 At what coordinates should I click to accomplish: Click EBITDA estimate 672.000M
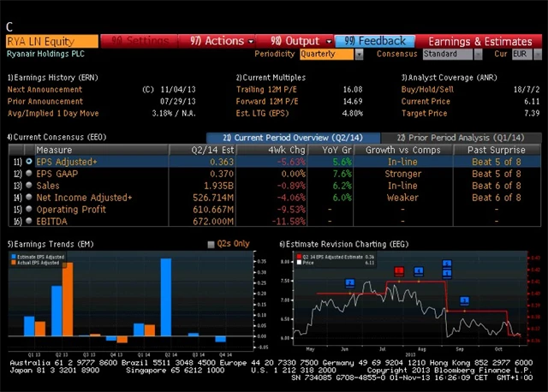[x=213, y=221]
